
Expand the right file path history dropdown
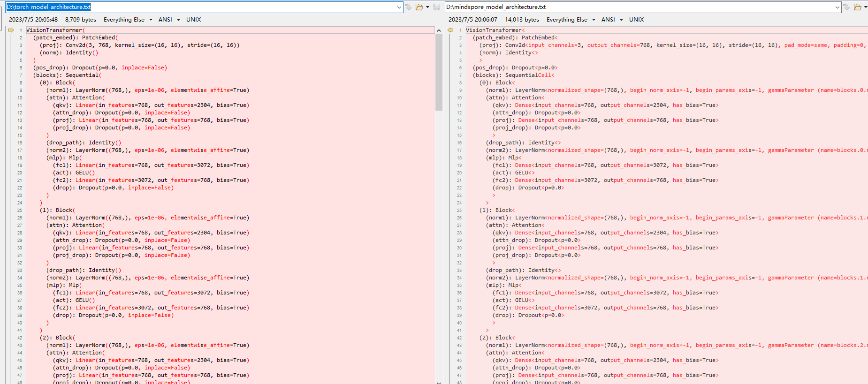(838, 7)
